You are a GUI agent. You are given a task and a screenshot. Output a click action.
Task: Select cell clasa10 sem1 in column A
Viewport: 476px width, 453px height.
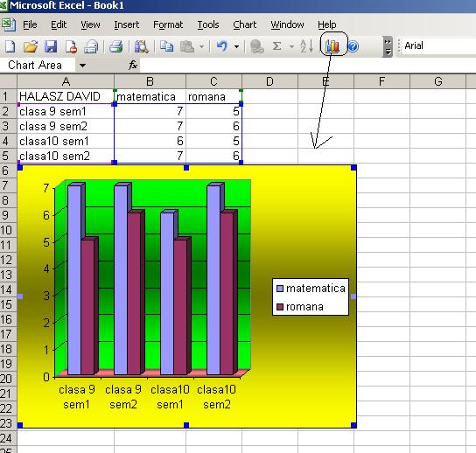pyautogui.click(x=66, y=141)
